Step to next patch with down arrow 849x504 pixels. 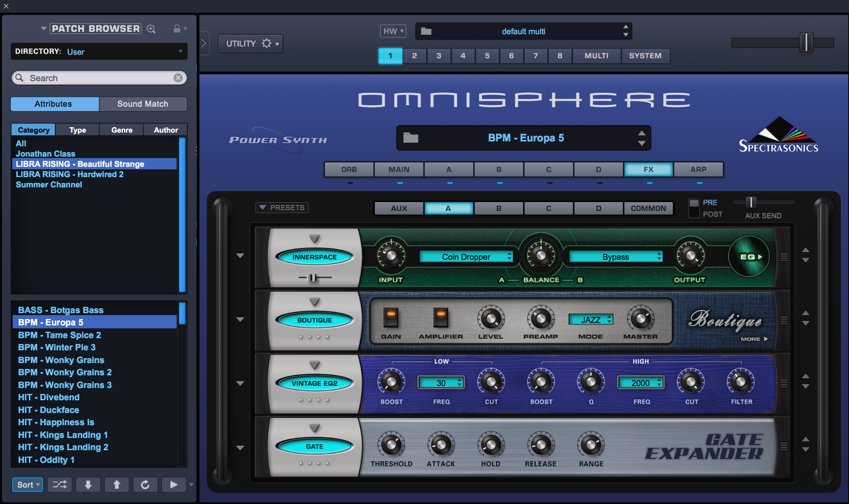pos(88,484)
